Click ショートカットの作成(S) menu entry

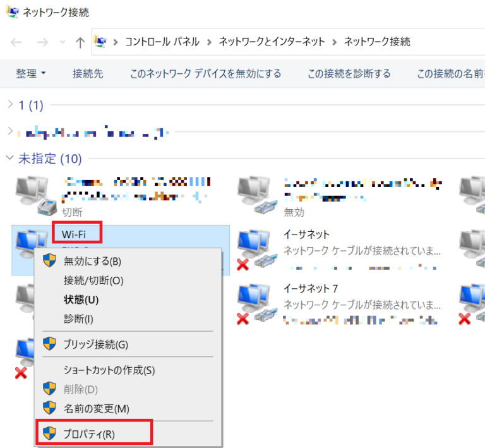109,370
